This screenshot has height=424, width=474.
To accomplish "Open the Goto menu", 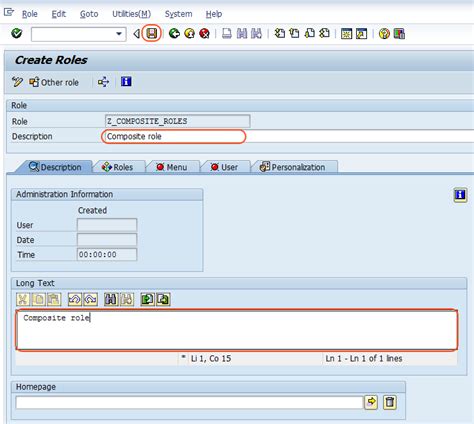I will pyautogui.click(x=89, y=14).
